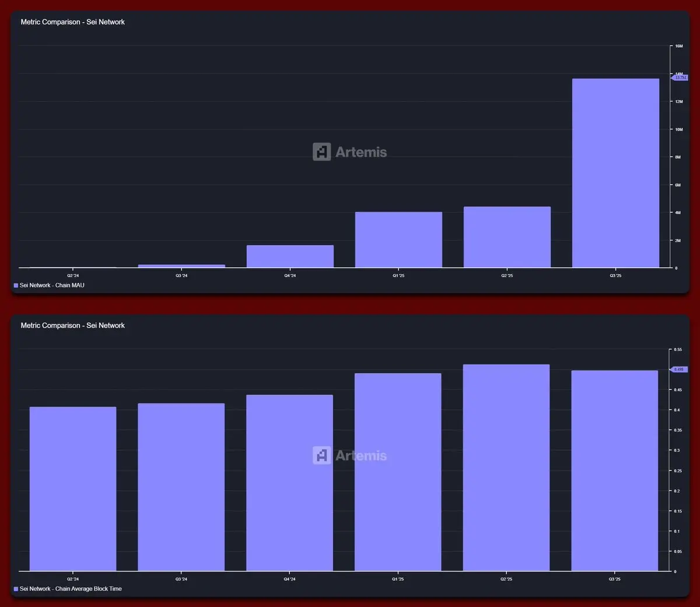Select the Q1 '25 bar in the Block Time chart
This screenshot has width=700, height=607.
[x=398, y=472]
